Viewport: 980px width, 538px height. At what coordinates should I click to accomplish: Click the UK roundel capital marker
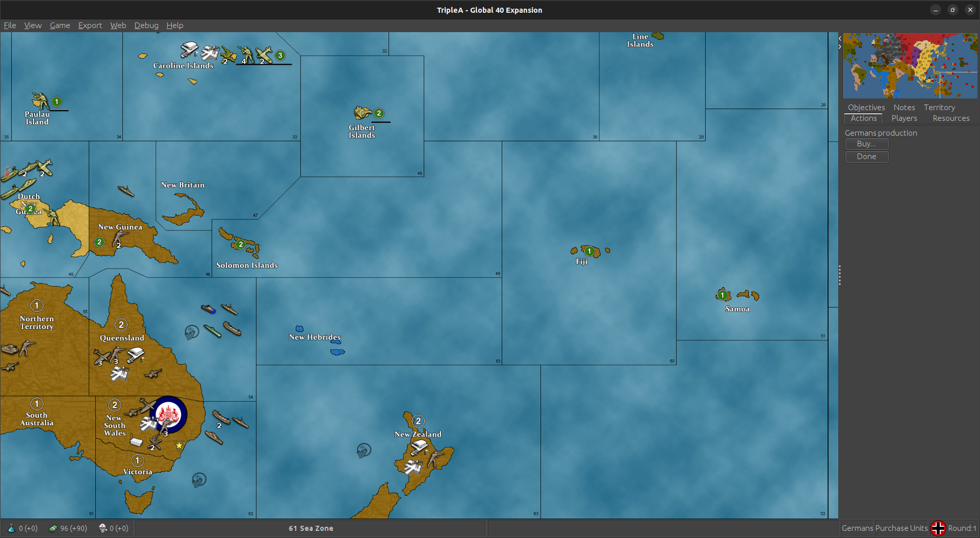click(x=169, y=414)
